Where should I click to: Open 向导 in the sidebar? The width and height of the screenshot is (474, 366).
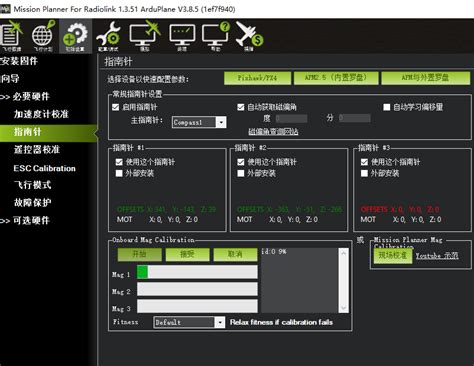[10, 79]
